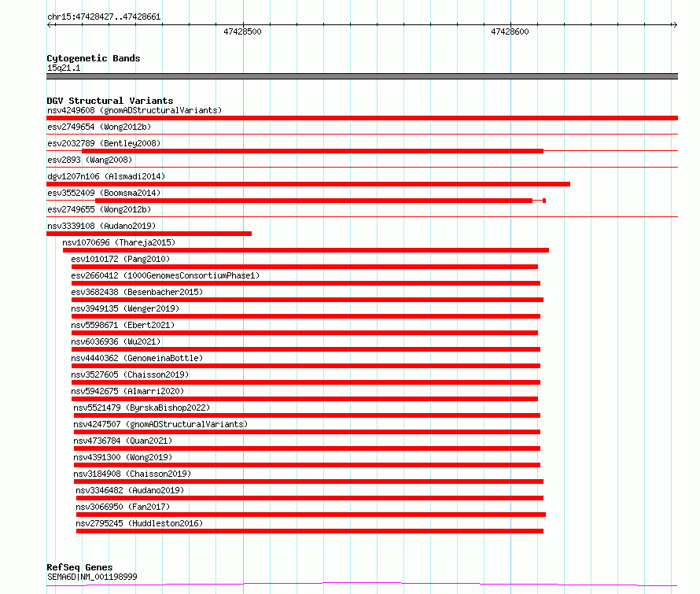
Task: Select nsv3949135 (Wenger2019) label
Action: (125, 308)
